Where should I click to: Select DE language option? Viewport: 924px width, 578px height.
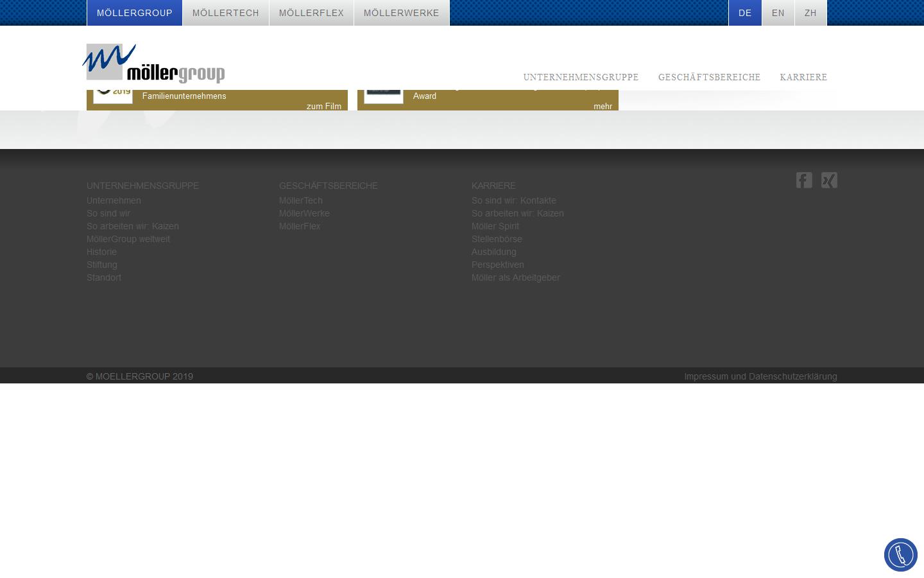click(x=745, y=13)
